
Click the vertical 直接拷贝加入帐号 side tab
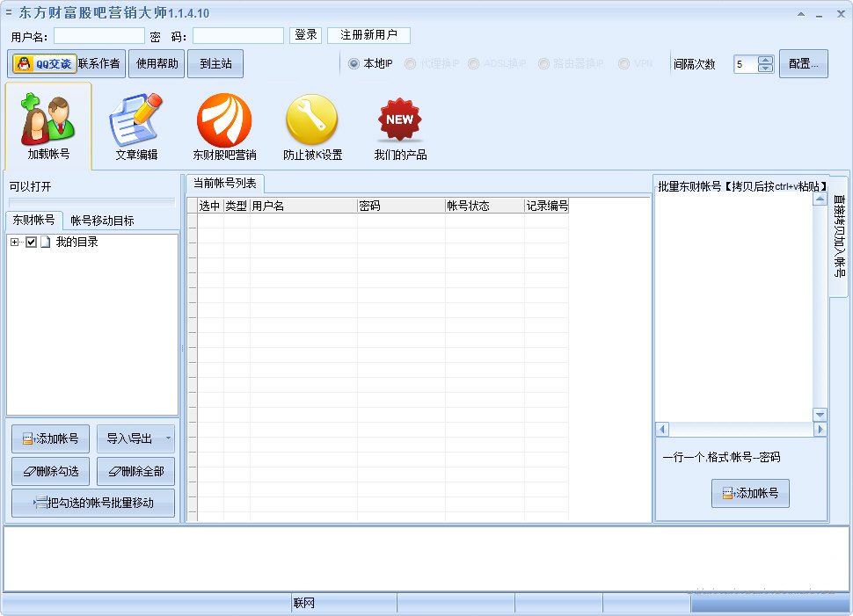840,236
